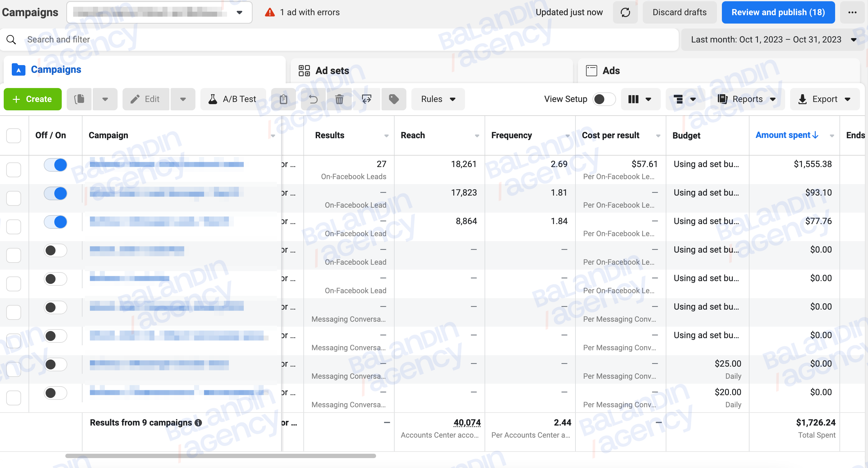Open the Results column options arrow
Viewport: 868px width, 468px height.
[x=387, y=136]
